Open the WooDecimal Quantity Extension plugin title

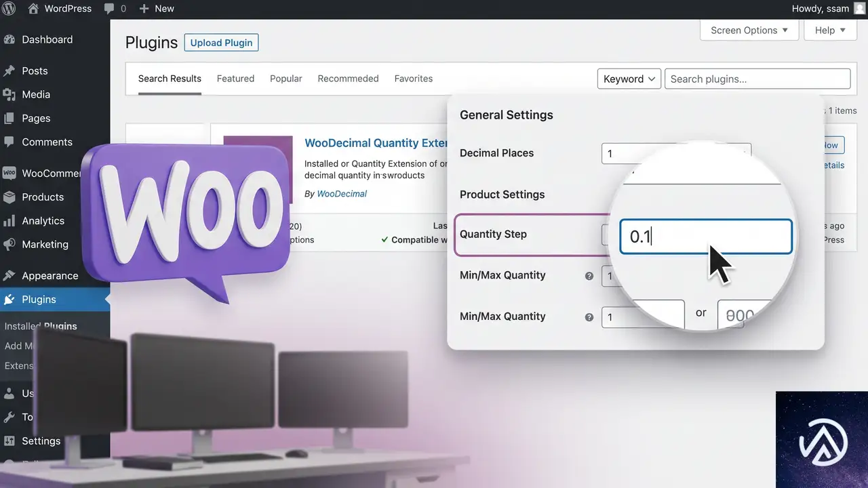(376, 143)
